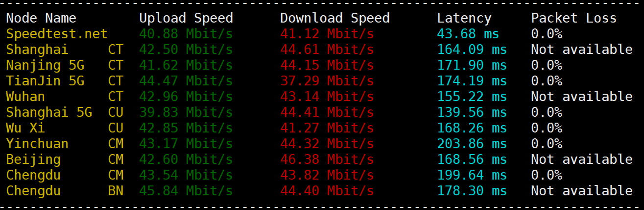Click the Upload Speed column header
Image resolution: width=644 pixels, height=210 pixels.
[x=186, y=18]
